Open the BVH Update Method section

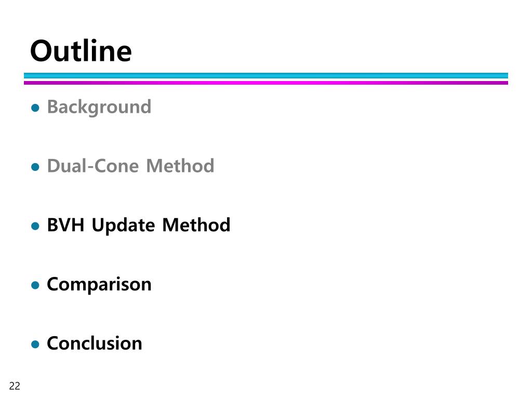pos(138,225)
